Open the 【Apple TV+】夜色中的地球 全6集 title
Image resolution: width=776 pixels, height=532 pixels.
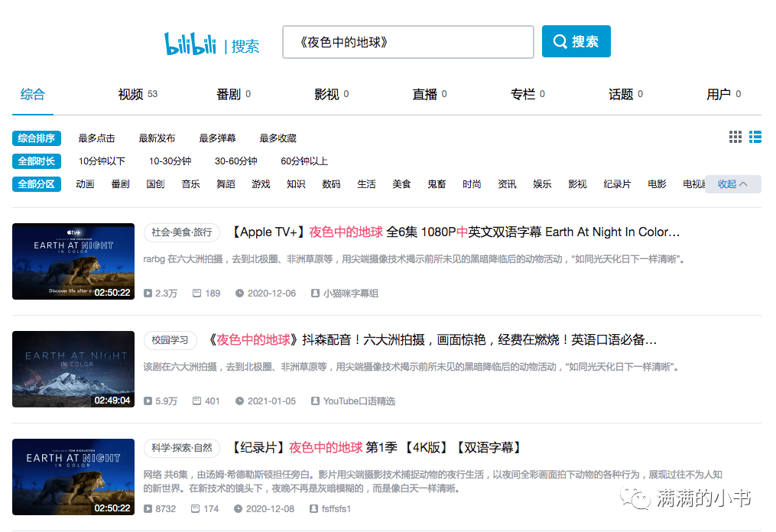coord(456,232)
